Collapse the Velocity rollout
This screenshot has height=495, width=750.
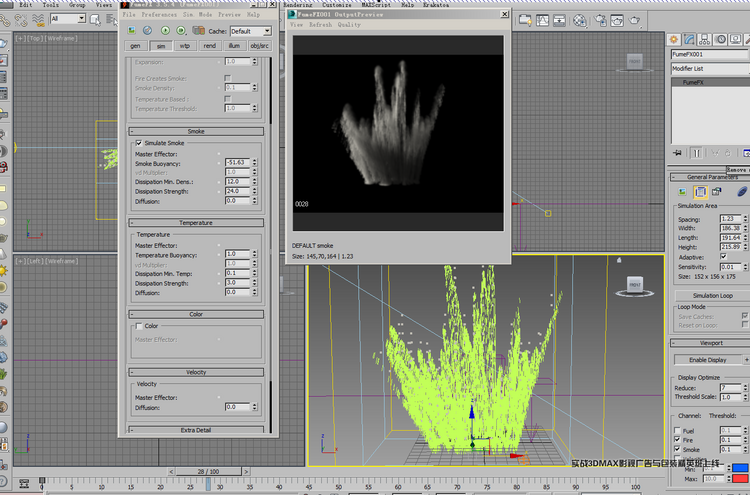[x=196, y=372]
